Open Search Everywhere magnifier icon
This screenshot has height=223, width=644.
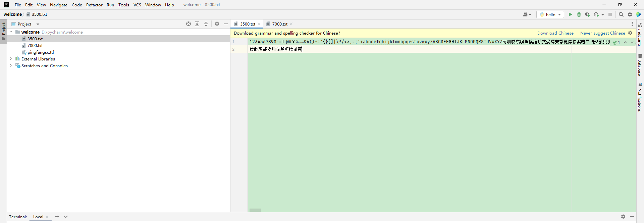(x=621, y=14)
